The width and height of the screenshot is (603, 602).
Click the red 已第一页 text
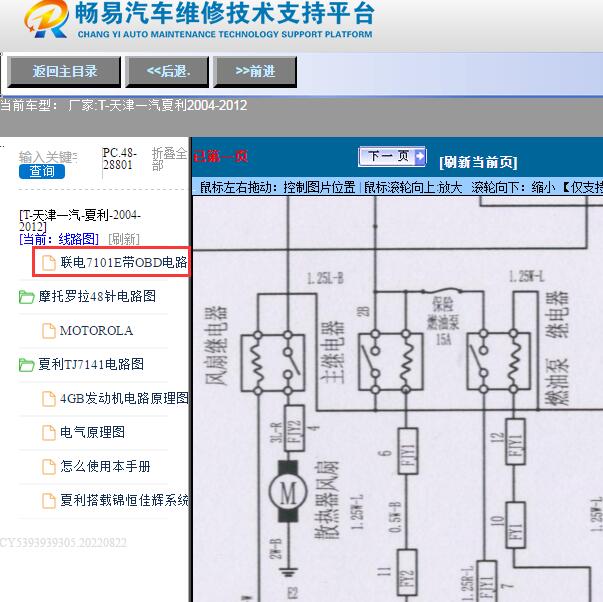point(220,157)
